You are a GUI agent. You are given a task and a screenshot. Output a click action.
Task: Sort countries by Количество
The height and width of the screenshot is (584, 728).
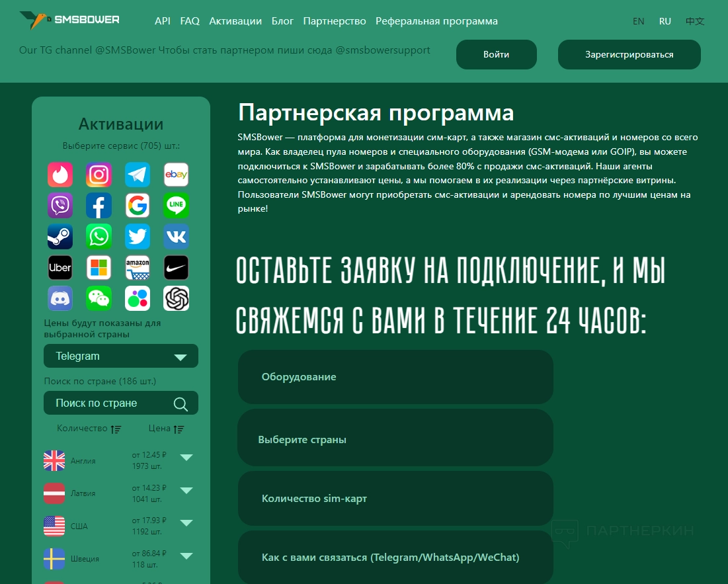coord(89,429)
